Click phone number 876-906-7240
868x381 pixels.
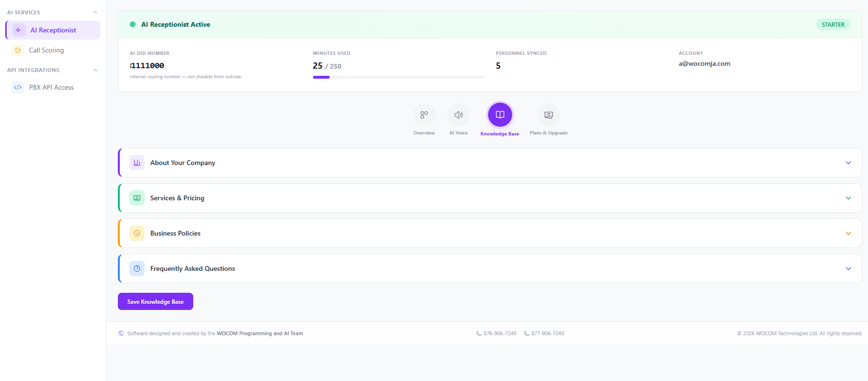(x=500, y=333)
